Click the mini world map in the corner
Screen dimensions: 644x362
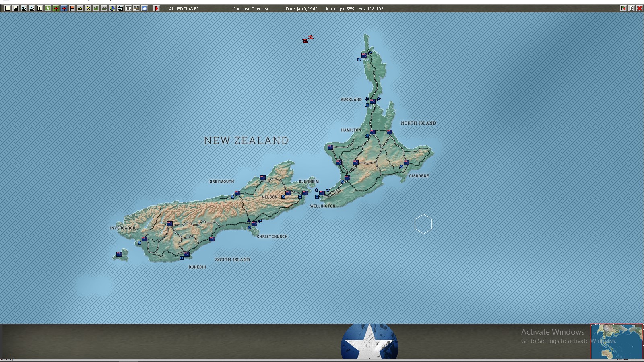[617, 341]
